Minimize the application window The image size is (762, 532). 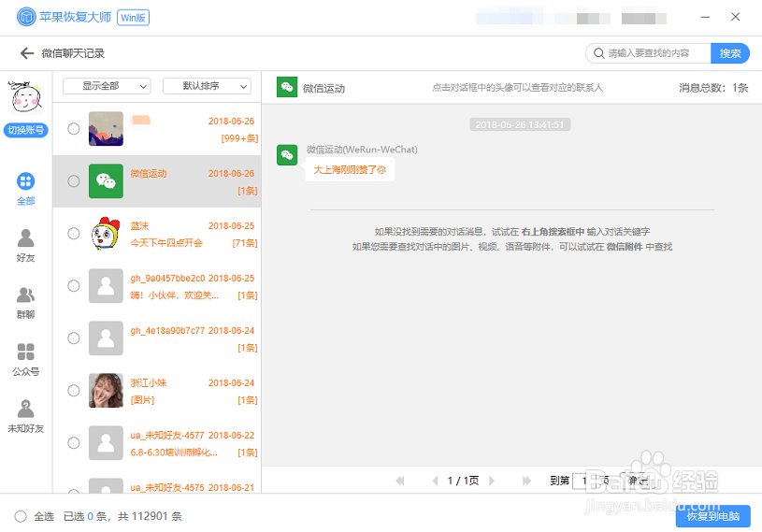pyautogui.click(x=705, y=17)
